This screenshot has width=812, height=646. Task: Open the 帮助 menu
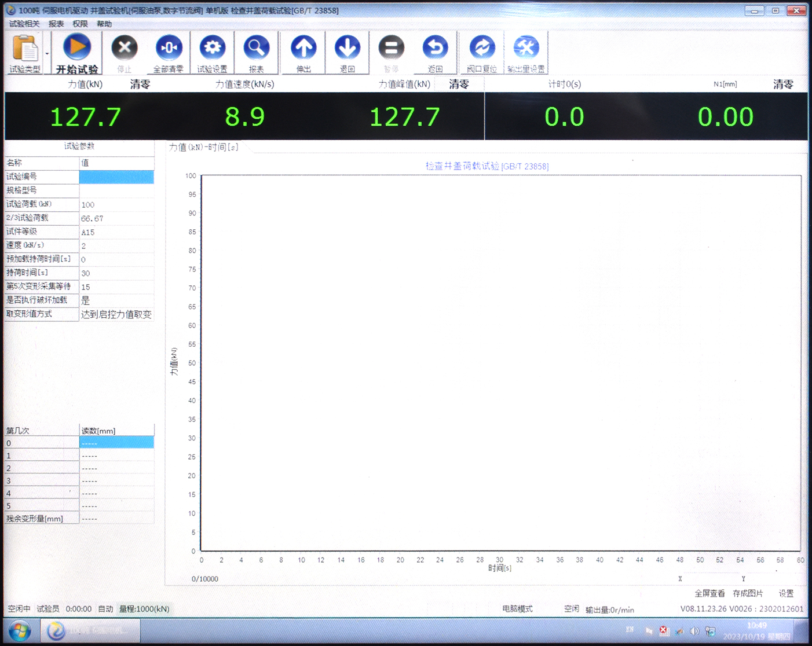pyautogui.click(x=104, y=24)
